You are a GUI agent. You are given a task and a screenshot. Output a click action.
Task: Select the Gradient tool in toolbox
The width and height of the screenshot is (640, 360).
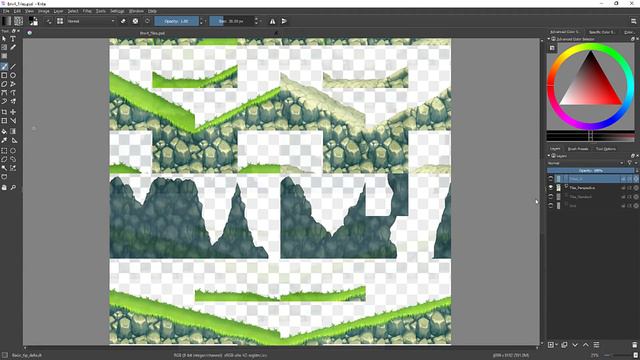point(13,131)
